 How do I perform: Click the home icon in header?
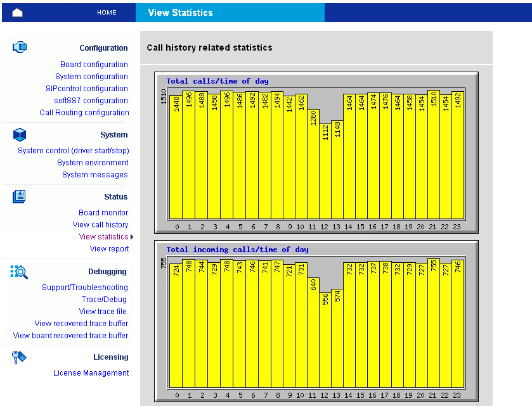(18, 13)
